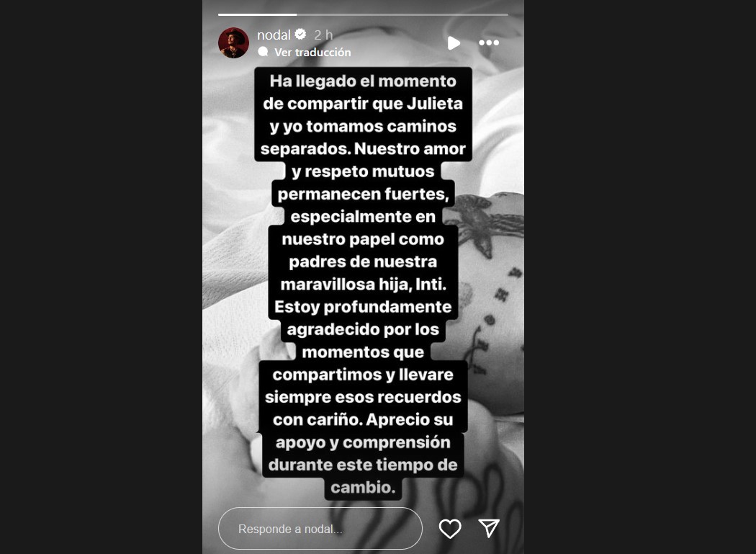Click Ver traducción to translate the story
Image resolution: width=756 pixels, height=554 pixels.
point(312,52)
